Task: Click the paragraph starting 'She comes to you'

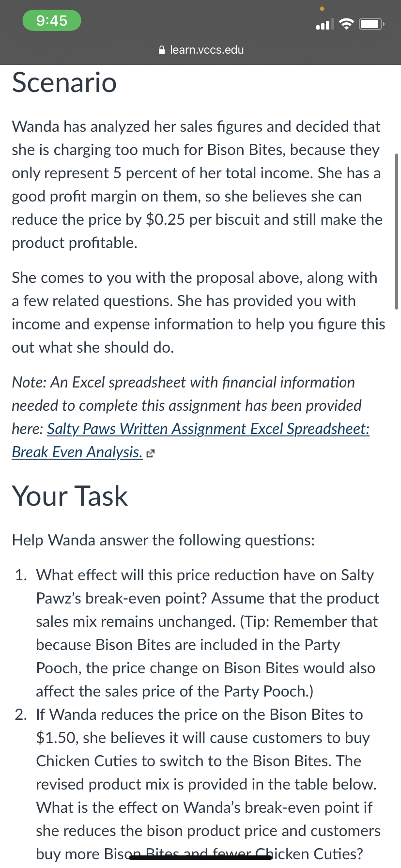Action: click(x=199, y=312)
